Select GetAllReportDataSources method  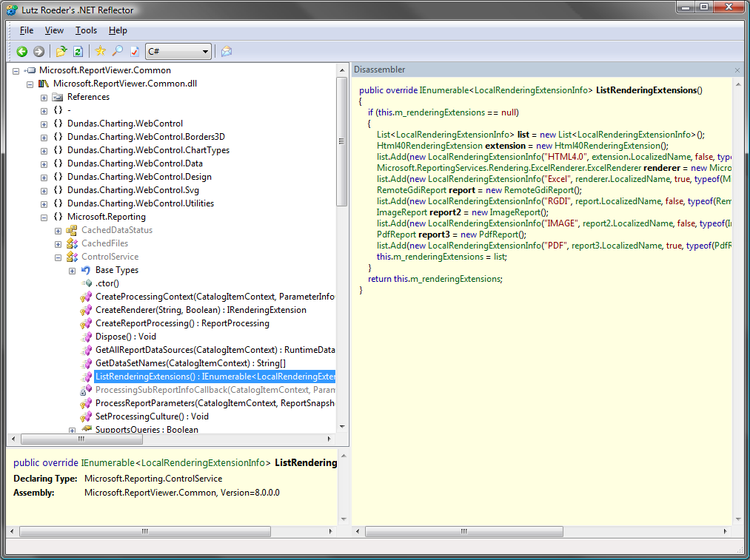click(x=215, y=350)
